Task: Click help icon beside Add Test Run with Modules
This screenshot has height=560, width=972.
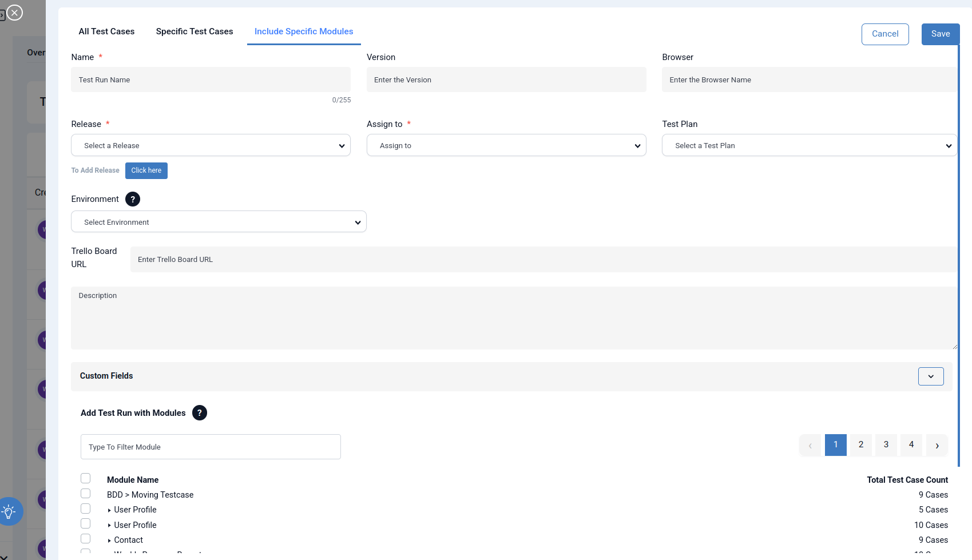Action: click(x=200, y=413)
